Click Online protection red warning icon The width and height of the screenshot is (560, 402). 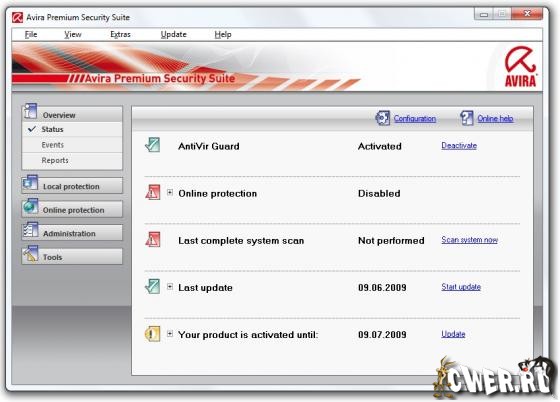click(153, 192)
